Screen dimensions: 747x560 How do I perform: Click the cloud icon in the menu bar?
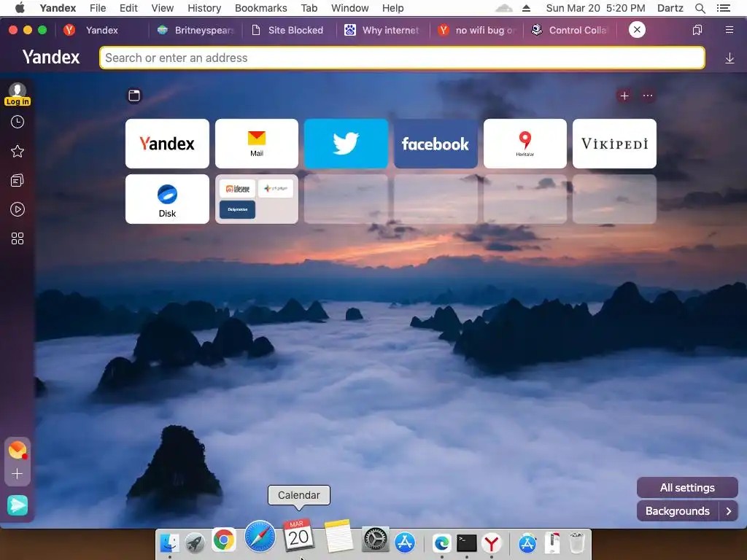click(x=503, y=8)
